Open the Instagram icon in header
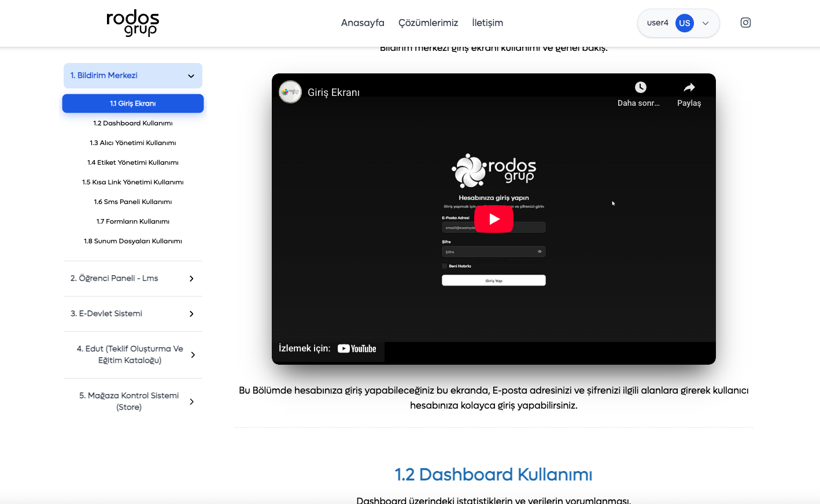 (745, 23)
